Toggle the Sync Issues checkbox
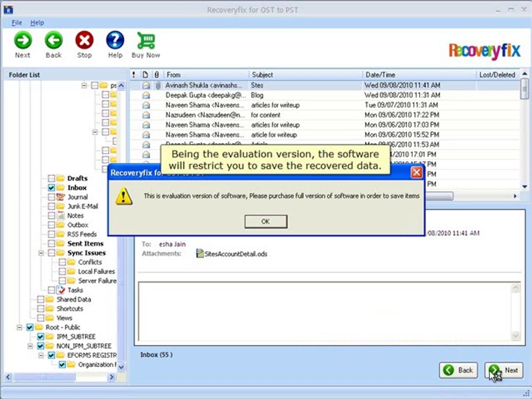 click(51, 253)
